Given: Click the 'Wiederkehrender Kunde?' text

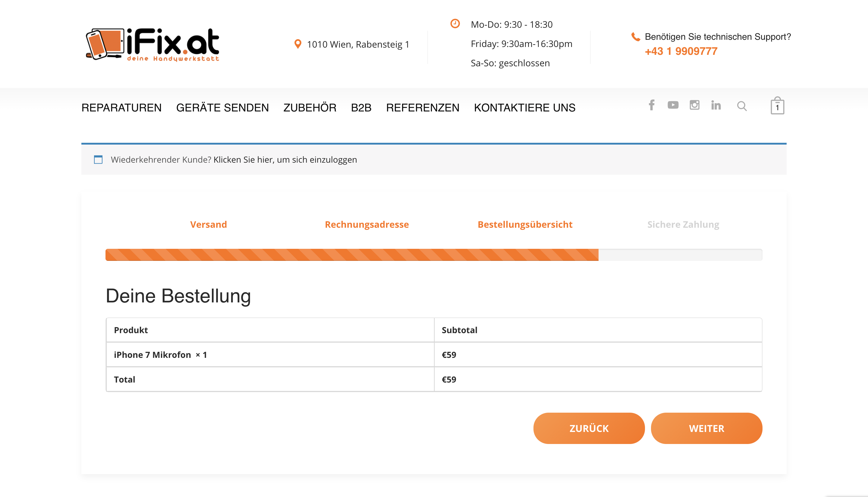Looking at the screenshot, I should pos(161,160).
